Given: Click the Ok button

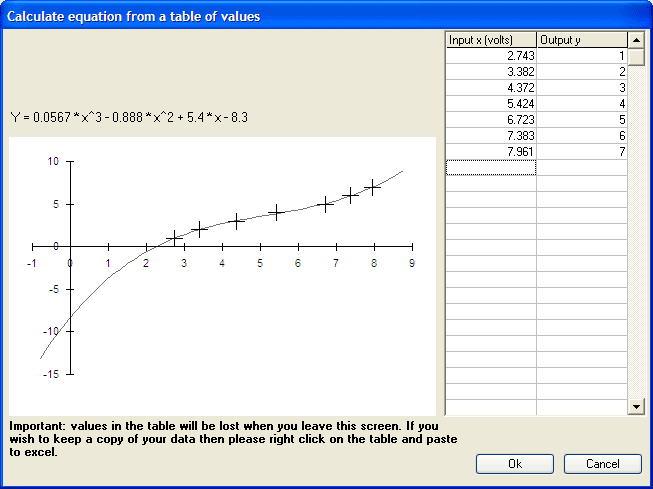Looking at the screenshot, I should (x=514, y=464).
